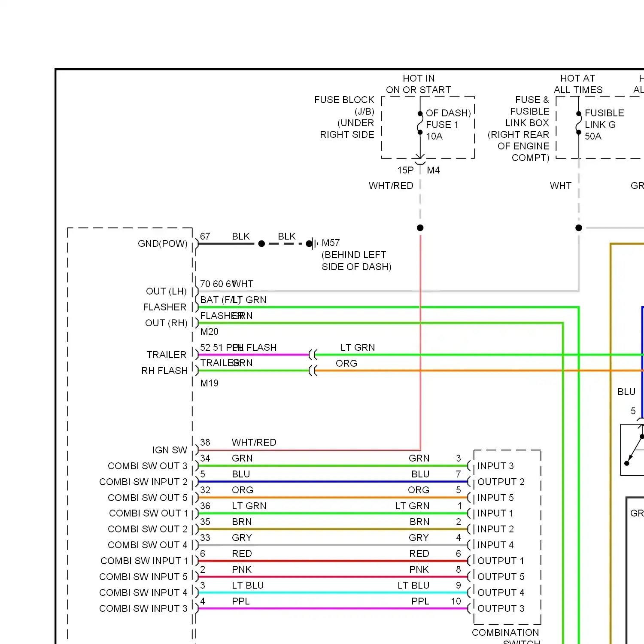Select the FUSE 1 label
Image resolution: width=644 pixels, height=644 pixels.
pos(442,125)
